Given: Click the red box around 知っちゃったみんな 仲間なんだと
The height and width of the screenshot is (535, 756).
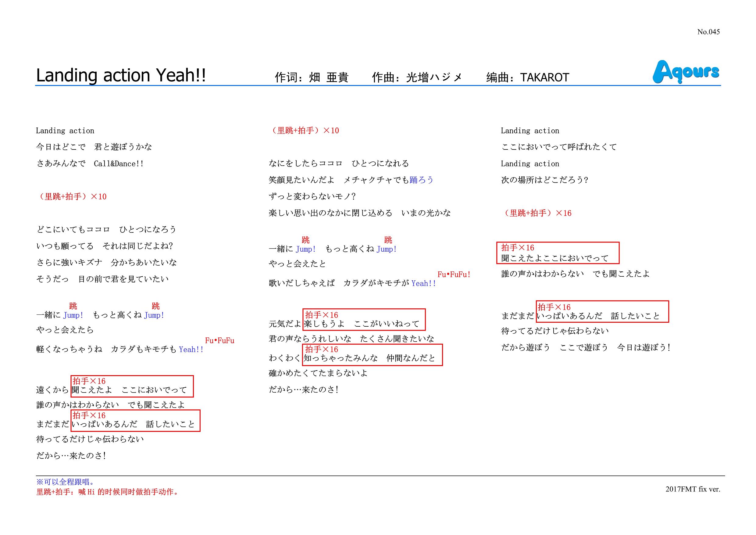Looking at the screenshot, I should click(x=373, y=355).
